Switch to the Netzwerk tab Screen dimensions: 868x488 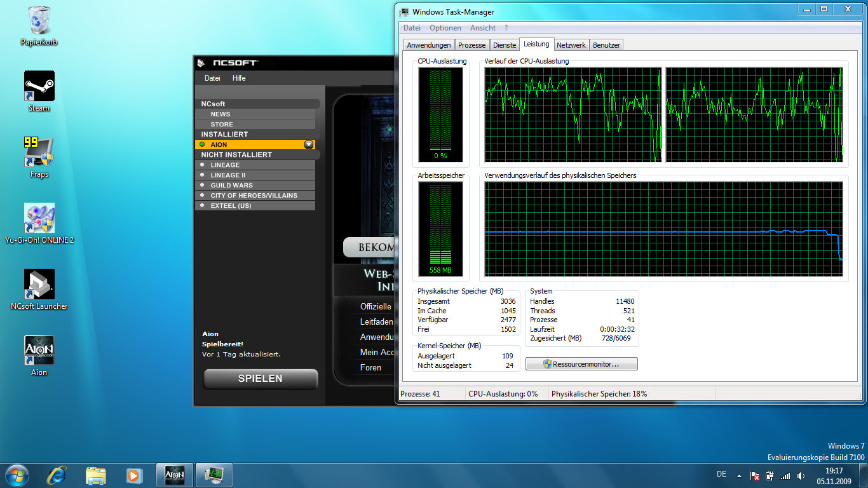coord(571,45)
